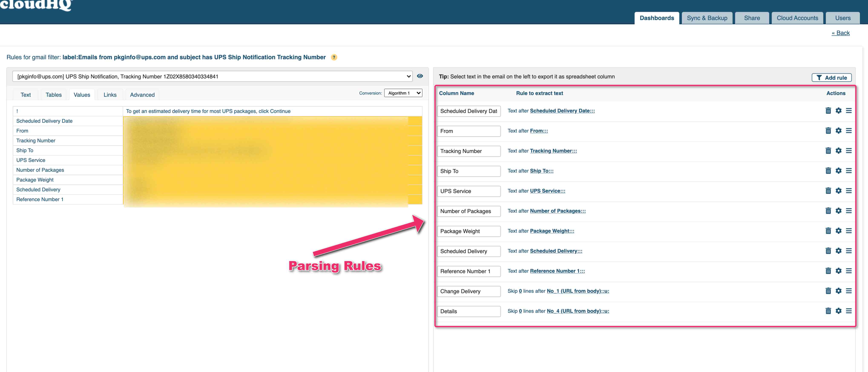Delete the Ship To rule (trash icon)
The image size is (868, 372).
click(828, 171)
